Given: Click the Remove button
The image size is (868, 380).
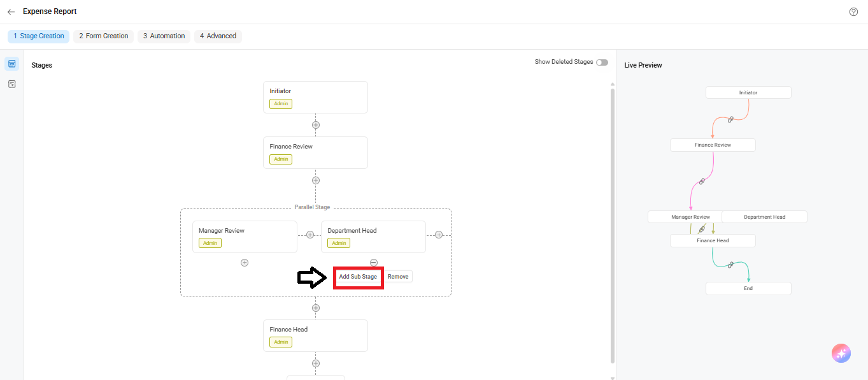Looking at the screenshot, I should (x=398, y=277).
